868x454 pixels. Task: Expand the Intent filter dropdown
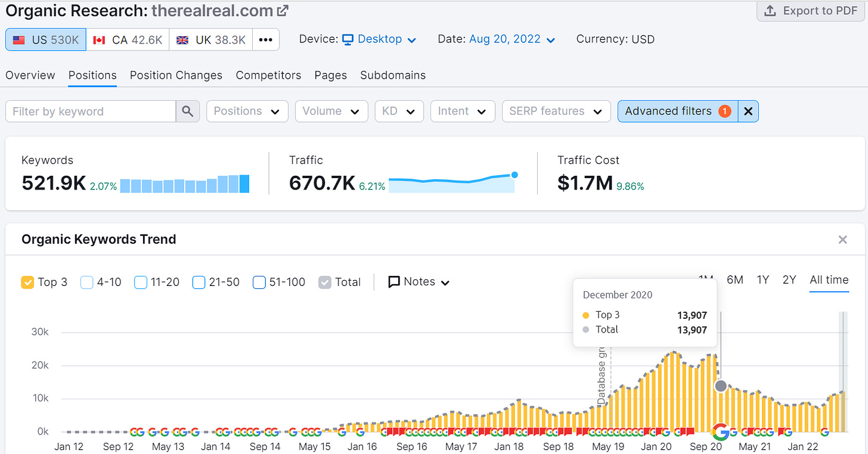463,111
